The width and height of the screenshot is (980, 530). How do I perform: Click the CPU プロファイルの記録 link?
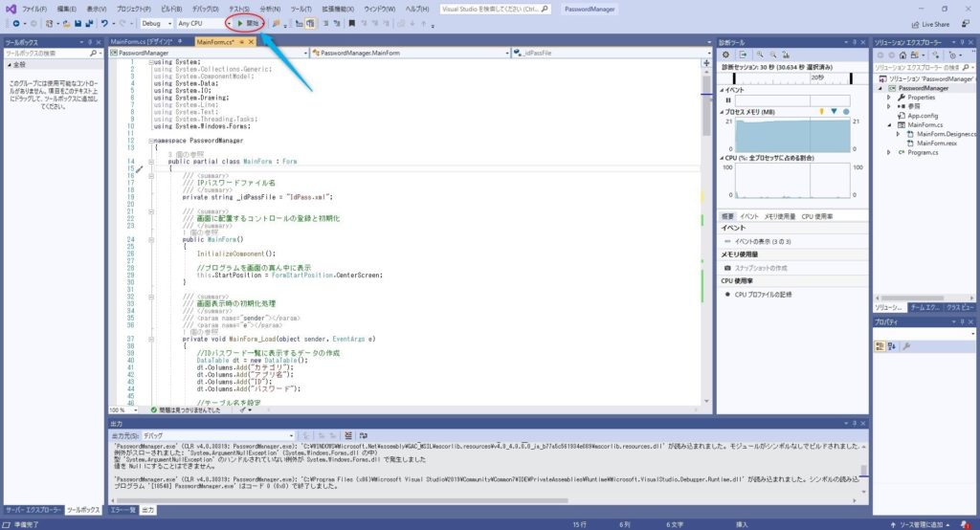(x=763, y=295)
